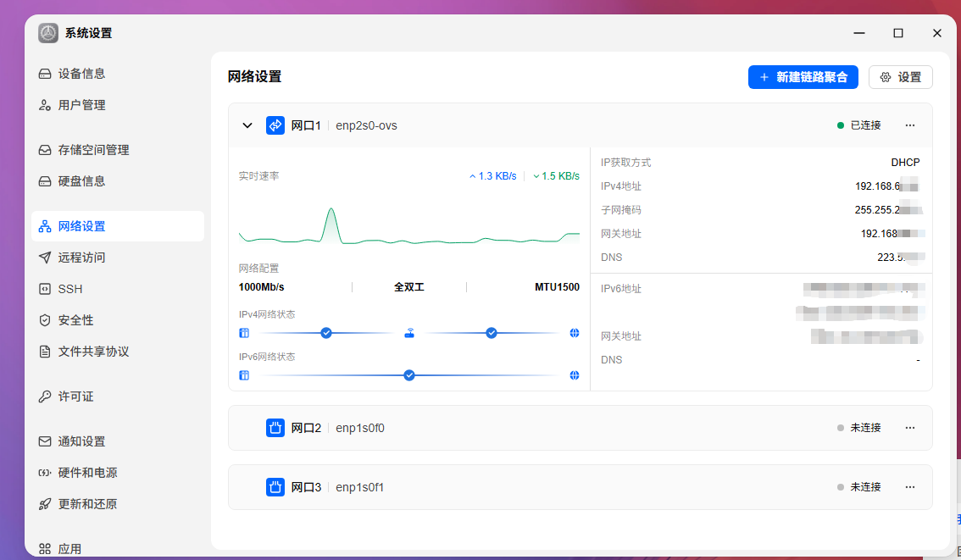Click the 硬件和电源 power icon

click(45, 473)
